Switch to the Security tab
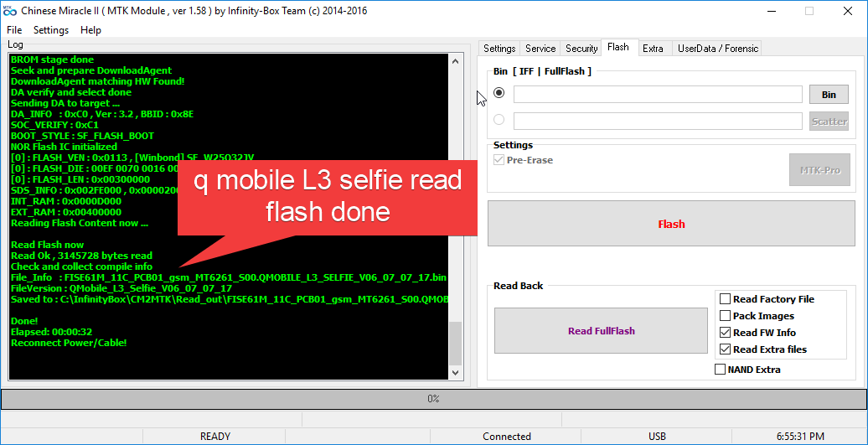Screen dimensions: 868x445 tap(581, 49)
